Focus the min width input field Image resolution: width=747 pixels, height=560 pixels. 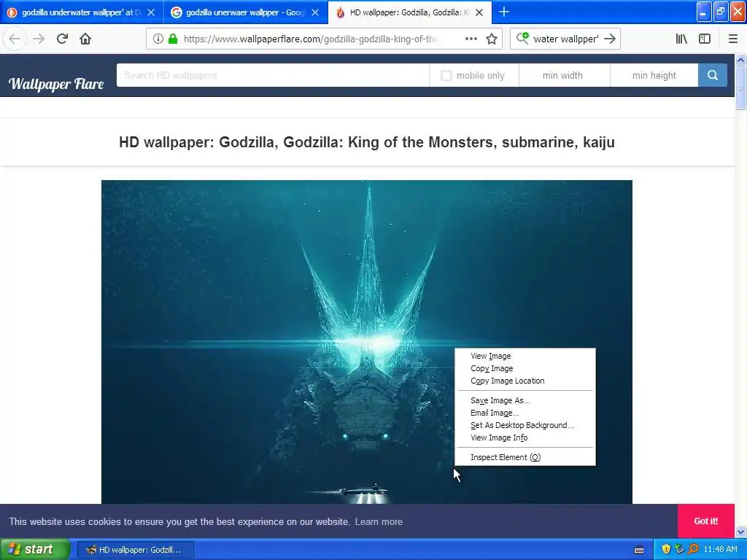[564, 75]
